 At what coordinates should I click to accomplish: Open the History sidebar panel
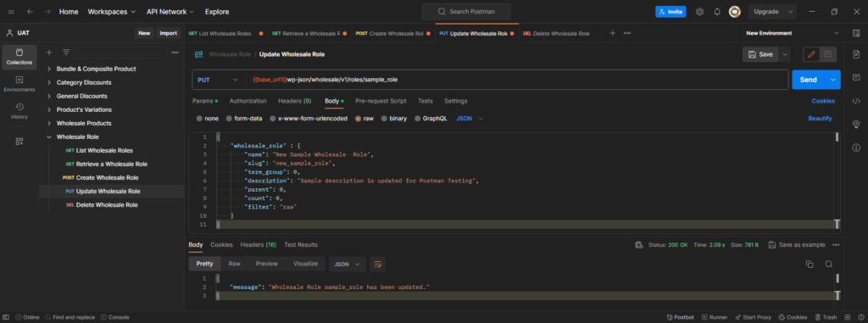[x=19, y=111]
